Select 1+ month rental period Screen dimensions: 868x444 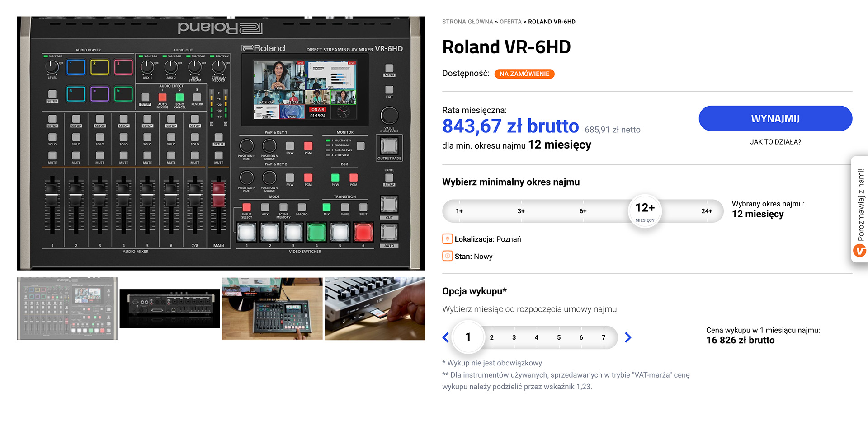point(459,211)
